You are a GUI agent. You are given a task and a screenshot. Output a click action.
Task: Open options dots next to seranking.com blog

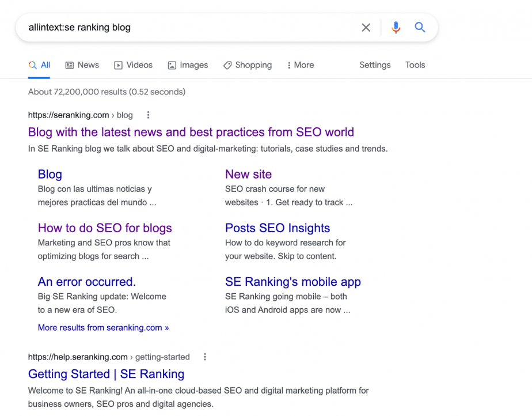(x=148, y=115)
